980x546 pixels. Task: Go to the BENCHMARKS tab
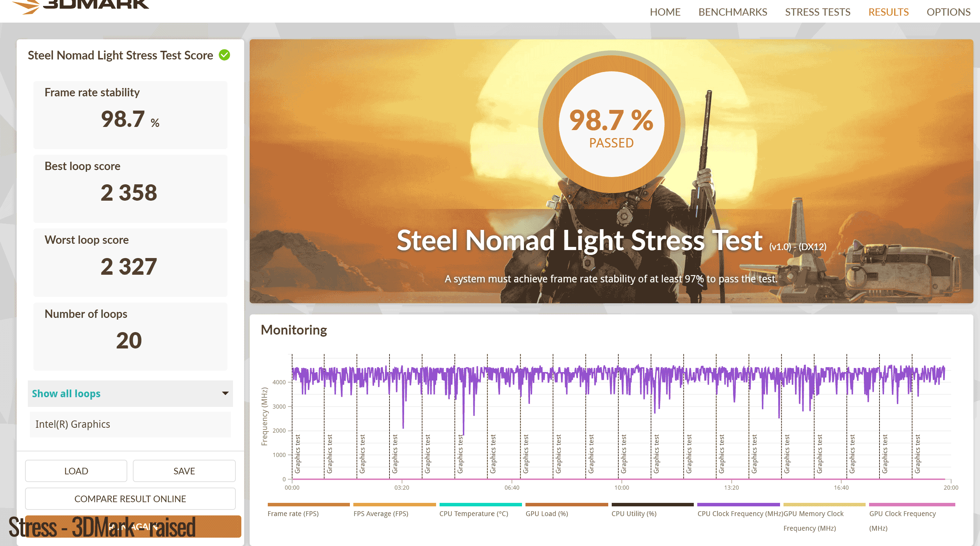pos(733,12)
